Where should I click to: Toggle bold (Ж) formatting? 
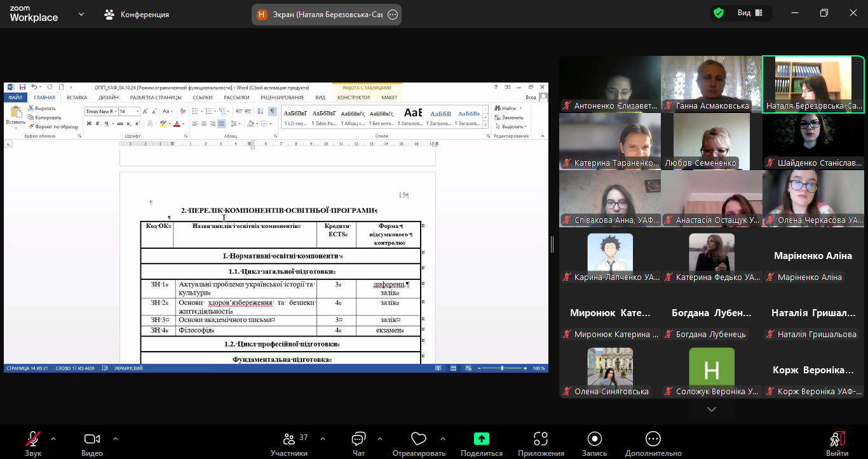[x=89, y=124]
